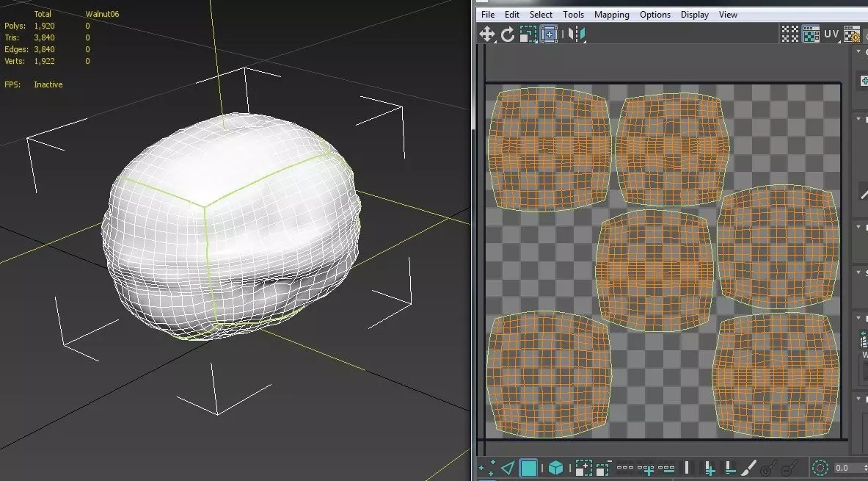Image resolution: width=868 pixels, height=481 pixels.
Task: Switch to Vertex sub-object mode
Action: coord(486,468)
